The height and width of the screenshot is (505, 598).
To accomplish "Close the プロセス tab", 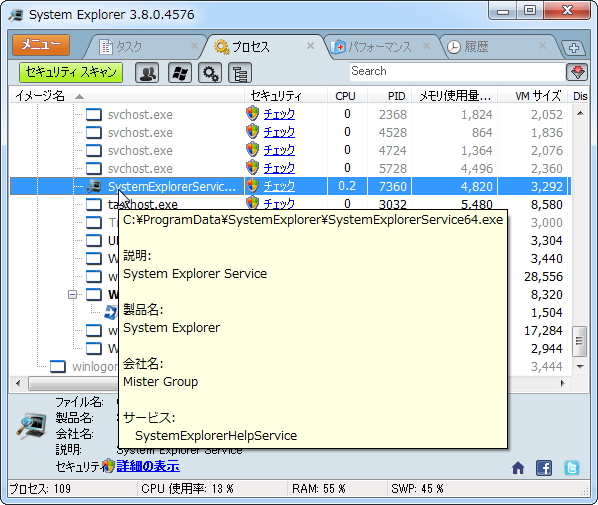I will click(x=310, y=46).
